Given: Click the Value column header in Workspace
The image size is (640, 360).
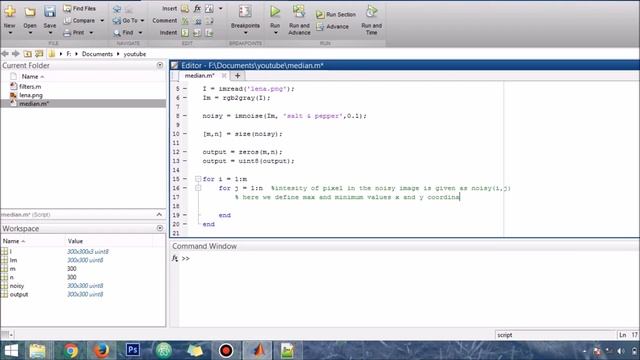Looking at the screenshot, I should click(x=75, y=241).
